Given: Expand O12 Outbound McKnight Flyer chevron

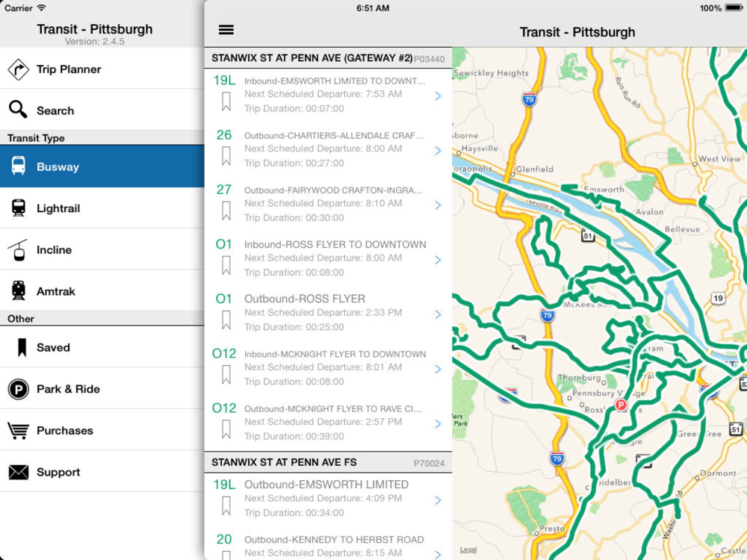Looking at the screenshot, I should click(x=438, y=424).
